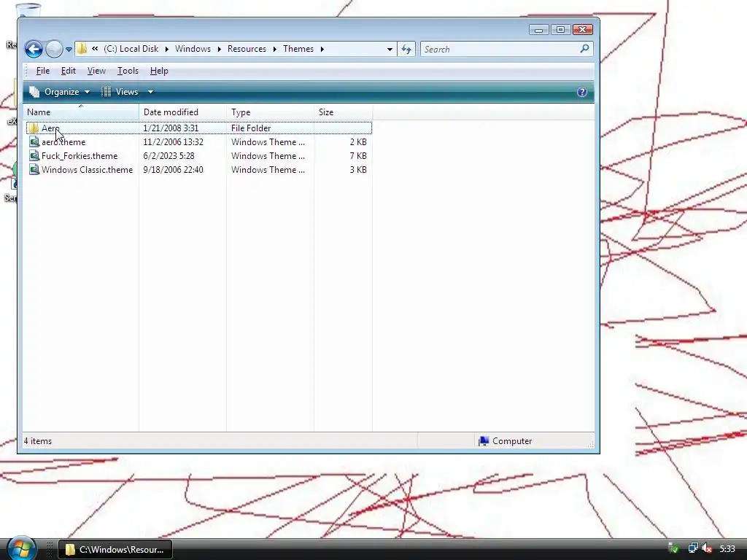This screenshot has height=560, width=747.
Task: Open the File menu
Action: coord(43,71)
